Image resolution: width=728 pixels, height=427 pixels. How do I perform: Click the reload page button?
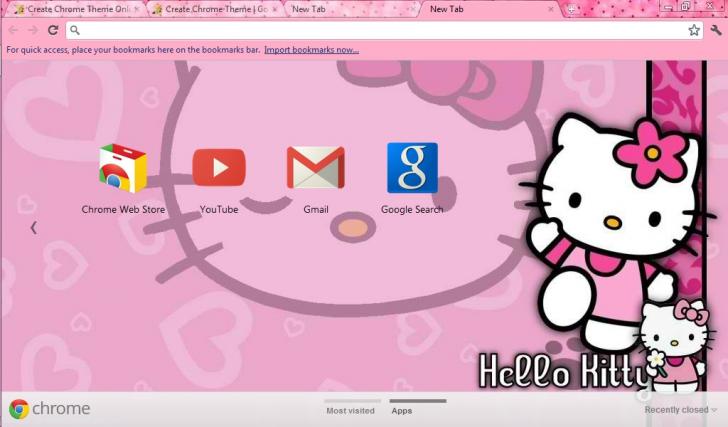51,30
